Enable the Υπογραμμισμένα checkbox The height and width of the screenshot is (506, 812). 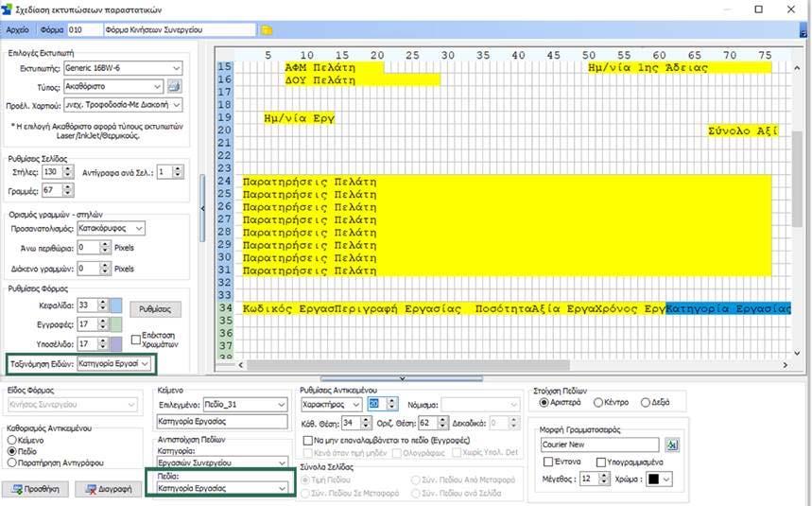coord(601,462)
